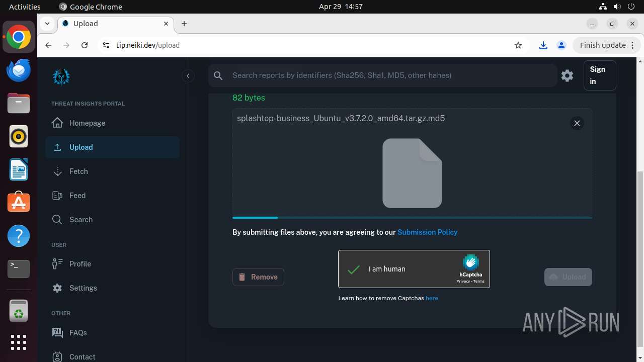
Task: Open the clock calendar in top bar
Action: click(341, 7)
